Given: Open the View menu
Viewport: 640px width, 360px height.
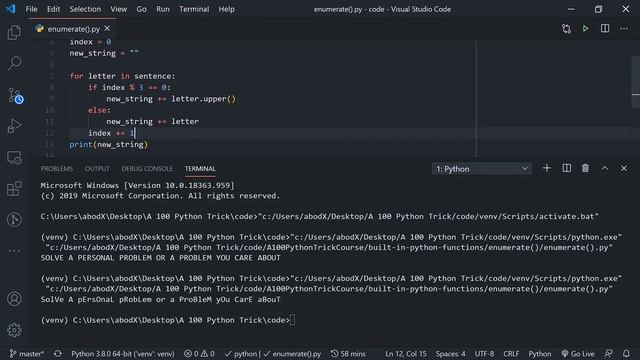Looking at the screenshot, I should (x=118, y=9).
